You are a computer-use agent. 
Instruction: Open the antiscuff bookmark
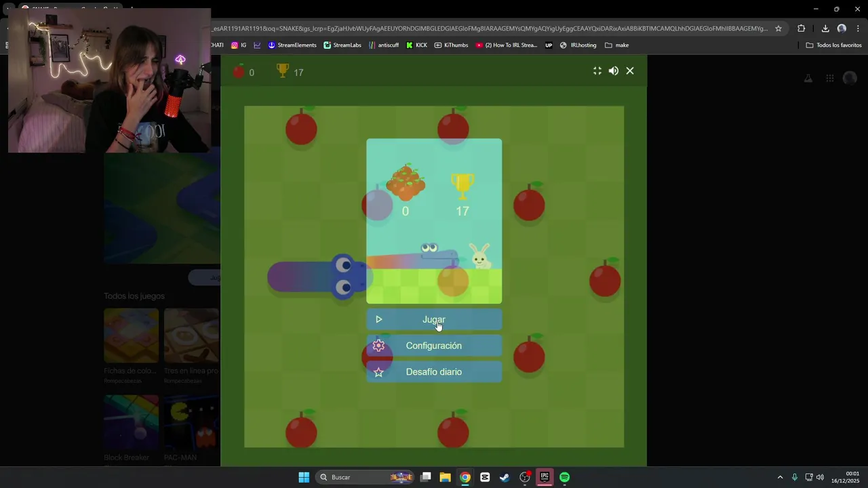384,45
